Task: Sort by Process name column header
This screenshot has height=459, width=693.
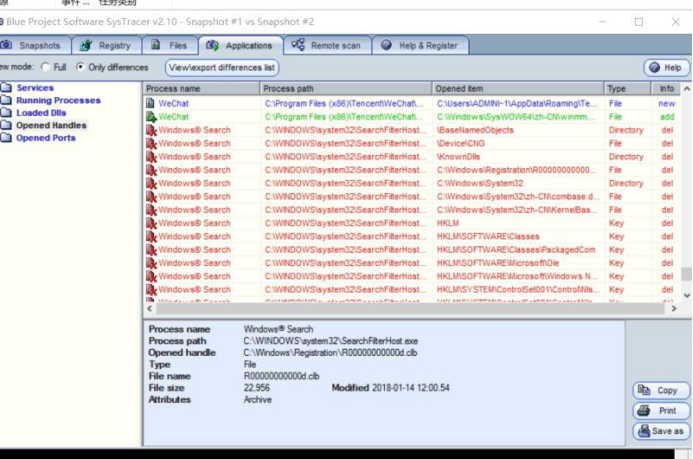Action: click(x=202, y=88)
